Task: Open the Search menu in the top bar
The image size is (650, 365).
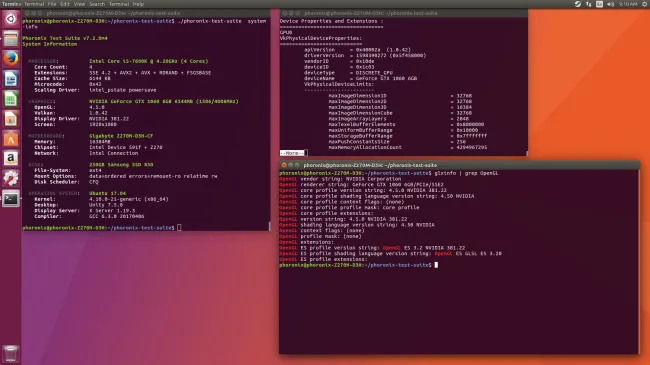Action: click(x=97, y=4)
